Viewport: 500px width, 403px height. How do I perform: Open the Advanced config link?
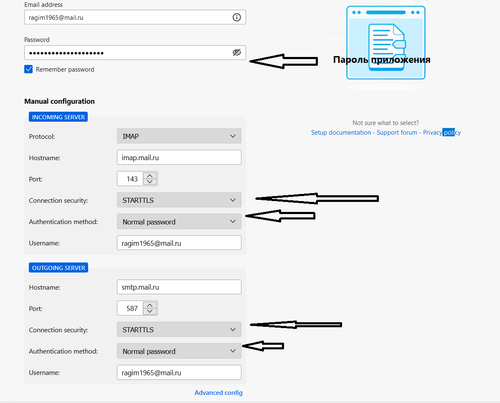pyautogui.click(x=219, y=393)
